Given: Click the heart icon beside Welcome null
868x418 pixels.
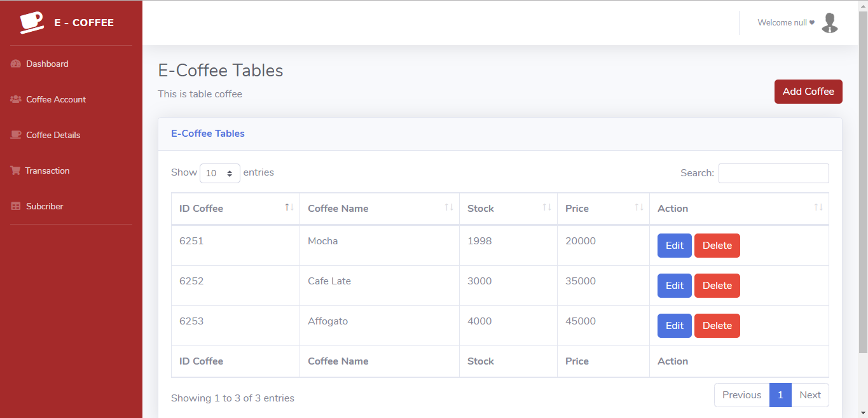Looking at the screenshot, I should (x=813, y=22).
